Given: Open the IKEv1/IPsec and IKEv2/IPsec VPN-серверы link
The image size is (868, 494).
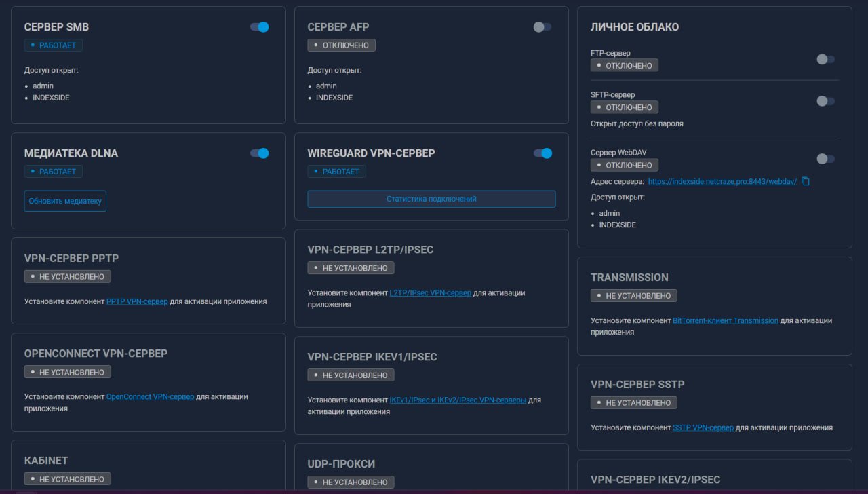Looking at the screenshot, I should pyautogui.click(x=458, y=400).
